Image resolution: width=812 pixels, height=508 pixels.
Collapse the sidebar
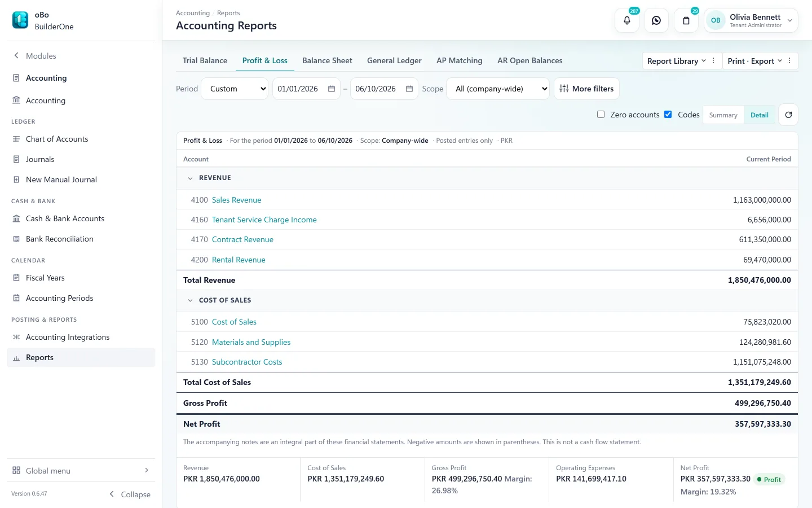[x=130, y=494]
